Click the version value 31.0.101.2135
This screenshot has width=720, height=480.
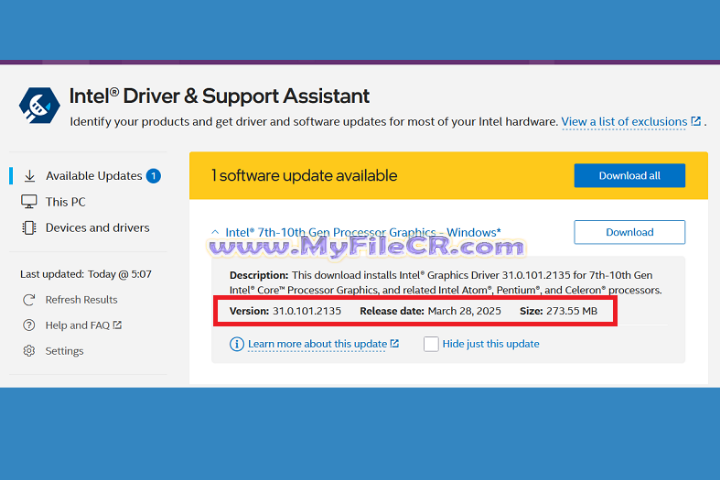(307, 311)
